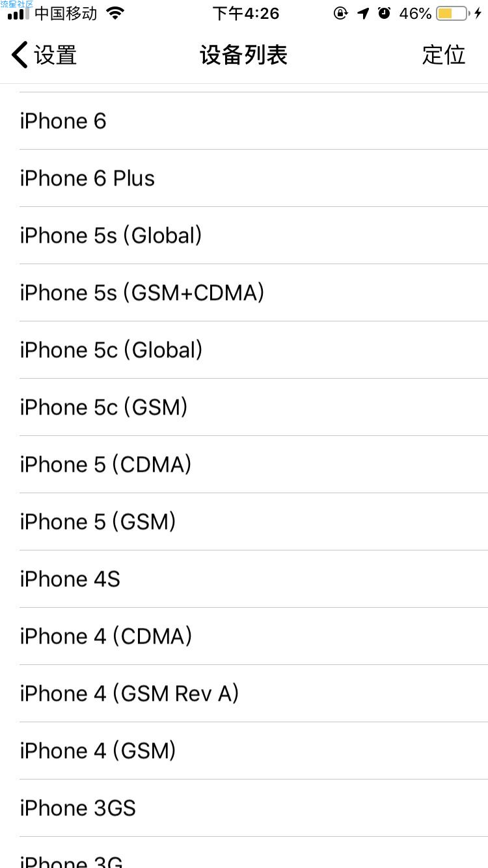The width and height of the screenshot is (488, 868).
Task: Pick iPhone 5c (GSM) device
Action: [254, 407]
